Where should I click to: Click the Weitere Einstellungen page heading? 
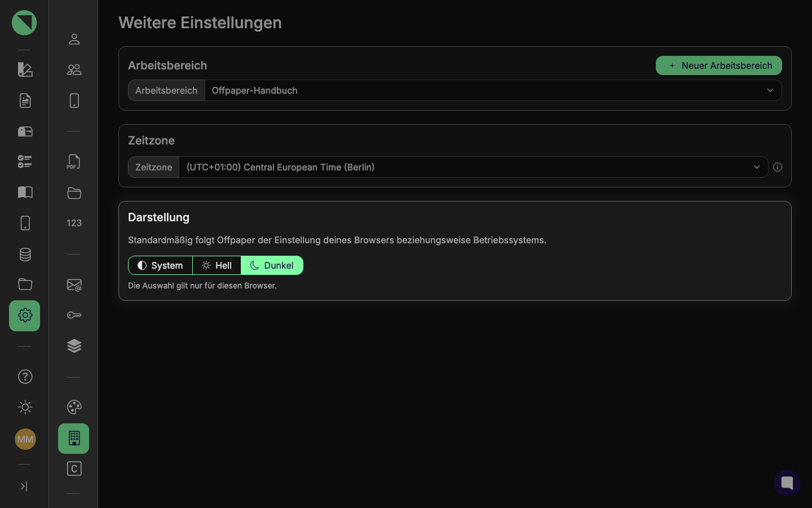pos(200,23)
